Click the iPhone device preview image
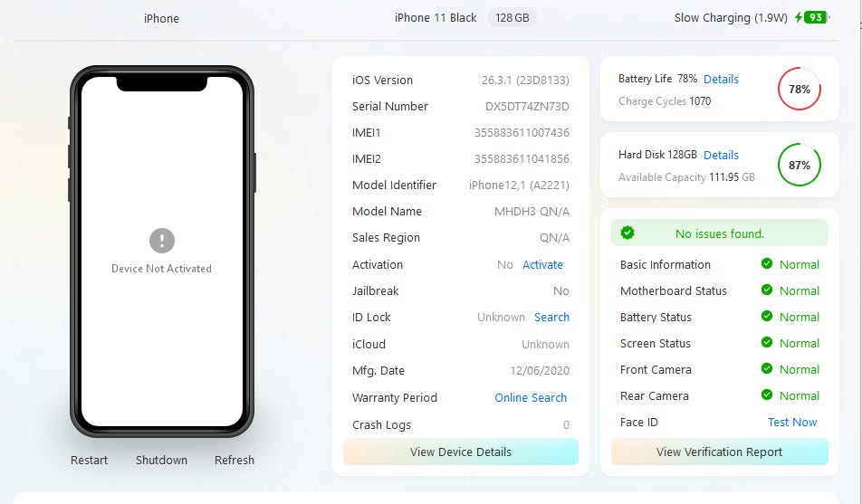Screen dimensions: 862x504 coord(161,252)
